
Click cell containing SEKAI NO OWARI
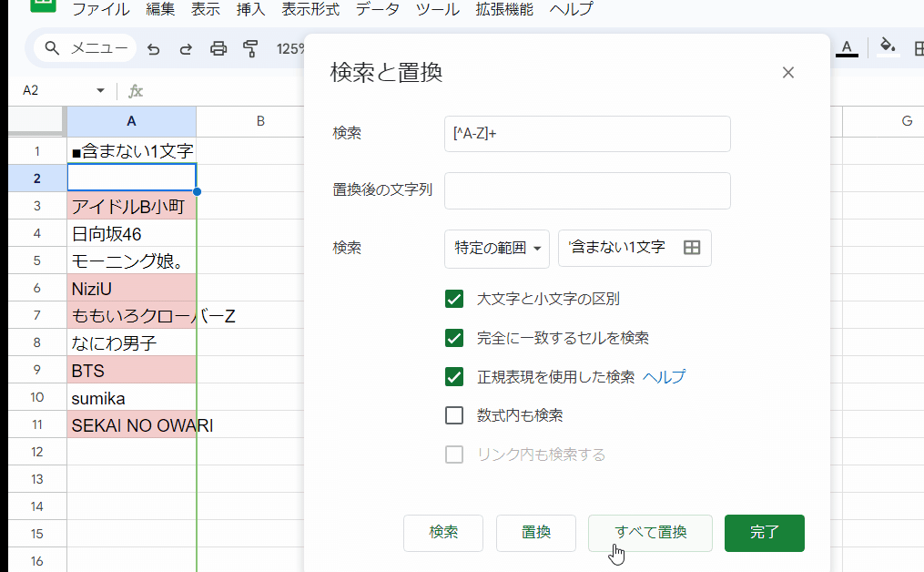tap(131, 424)
